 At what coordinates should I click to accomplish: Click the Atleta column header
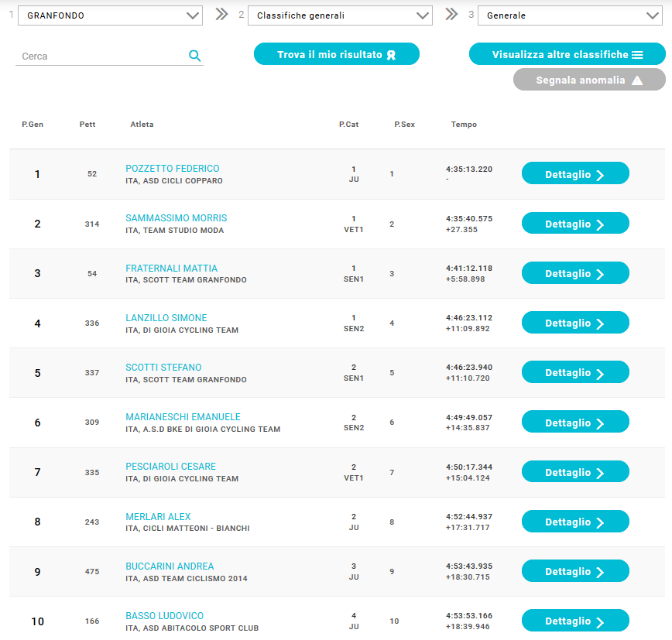[142, 125]
